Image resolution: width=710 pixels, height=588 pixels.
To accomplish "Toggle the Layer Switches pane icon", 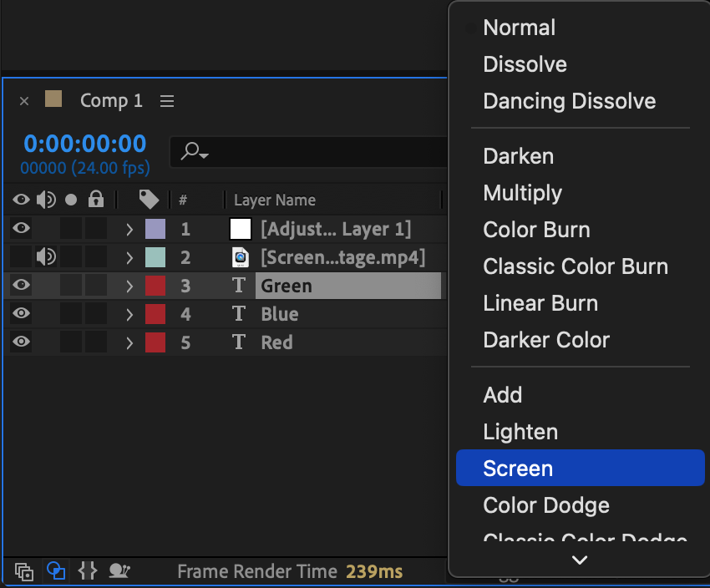I will click(24, 572).
